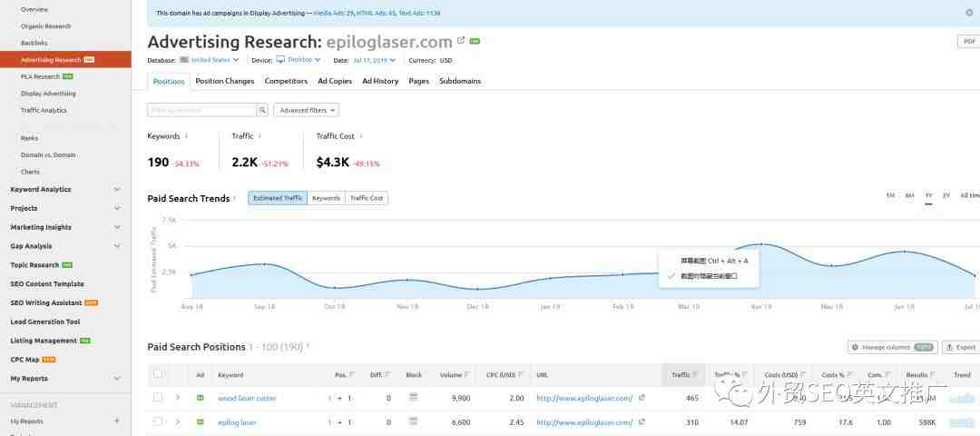Screen dimensions: 980x436
Task: Click the info icon beside Traffic Cost
Action: pos(361,136)
